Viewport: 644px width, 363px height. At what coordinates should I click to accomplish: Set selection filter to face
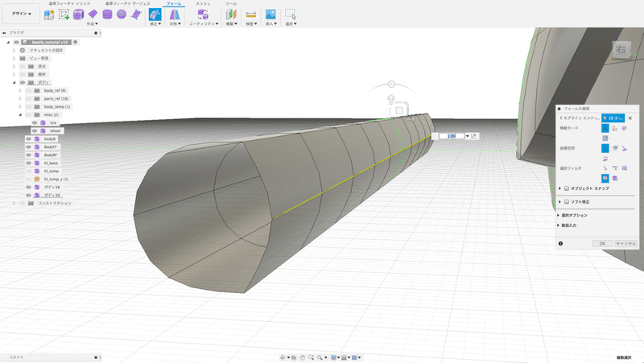(625, 168)
